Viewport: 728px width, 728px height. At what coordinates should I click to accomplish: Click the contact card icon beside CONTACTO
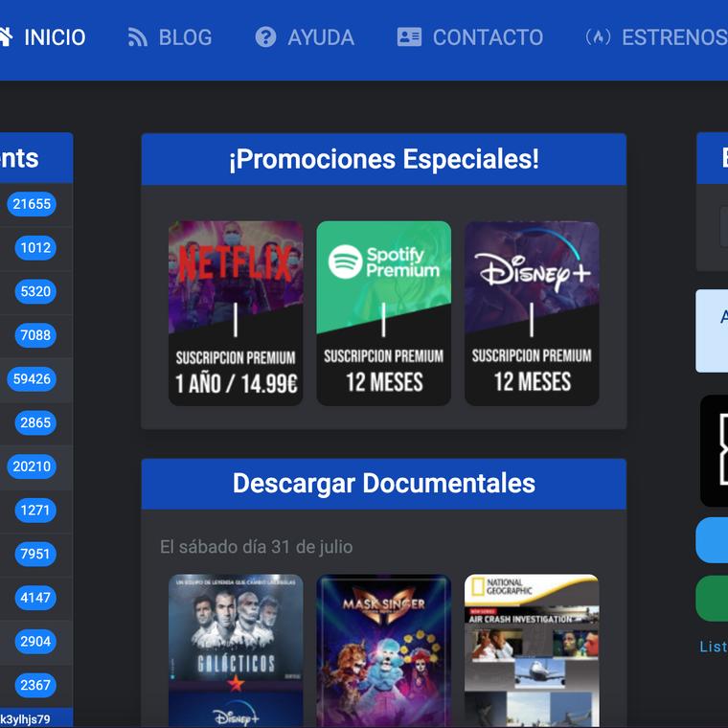pos(409,37)
